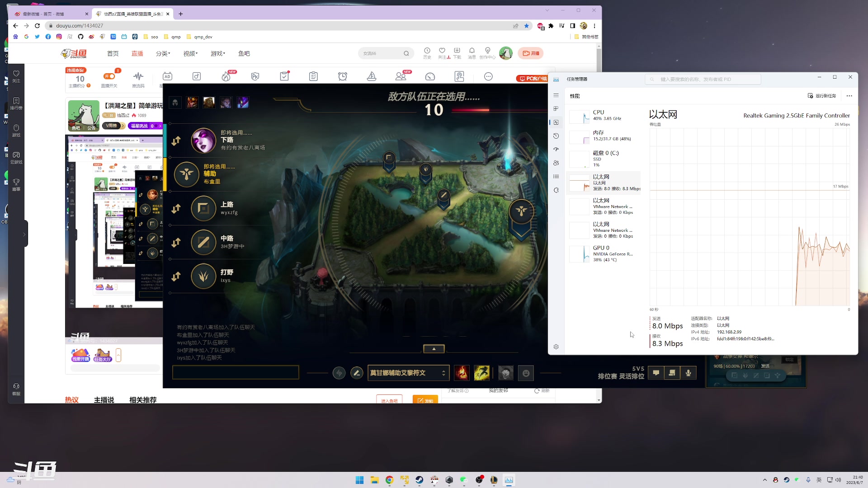868x488 pixels.
Task: Switch to 主播说 tab
Action: click(x=104, y=400)
